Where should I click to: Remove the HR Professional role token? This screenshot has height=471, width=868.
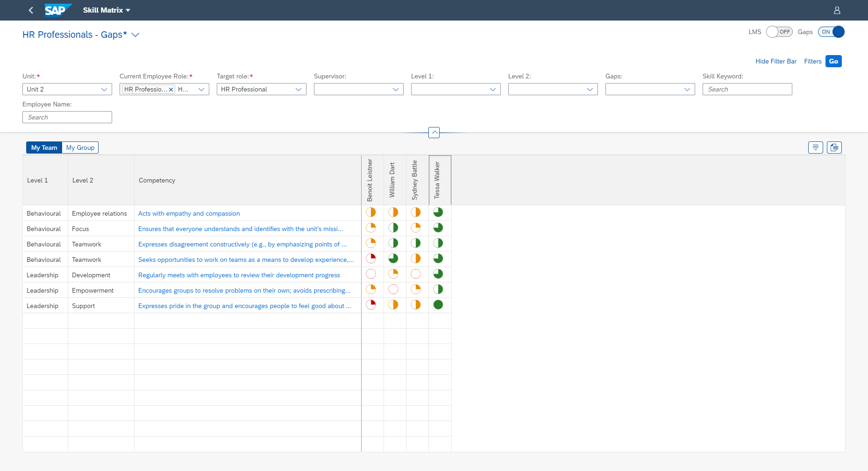[171, 90]
